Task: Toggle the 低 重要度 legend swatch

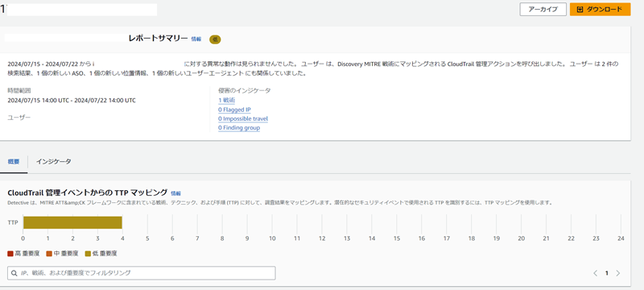Action: [x=88, y=254]
